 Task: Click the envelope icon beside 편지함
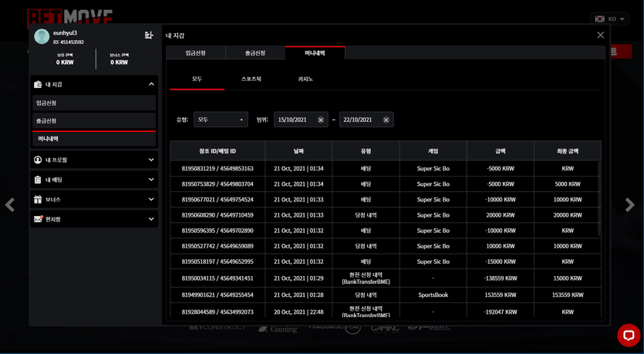pos(39,219)
